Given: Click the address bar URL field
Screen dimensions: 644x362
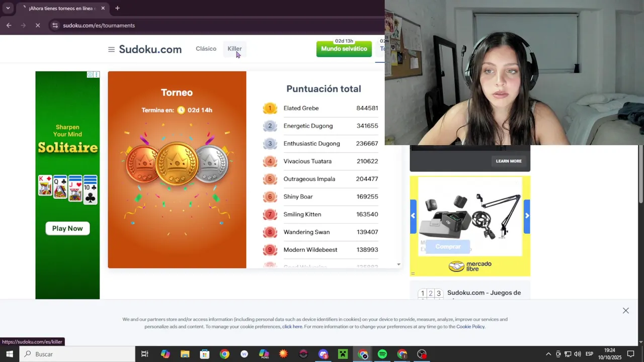Looking at the screenshot, I should (x=216, y=25).
